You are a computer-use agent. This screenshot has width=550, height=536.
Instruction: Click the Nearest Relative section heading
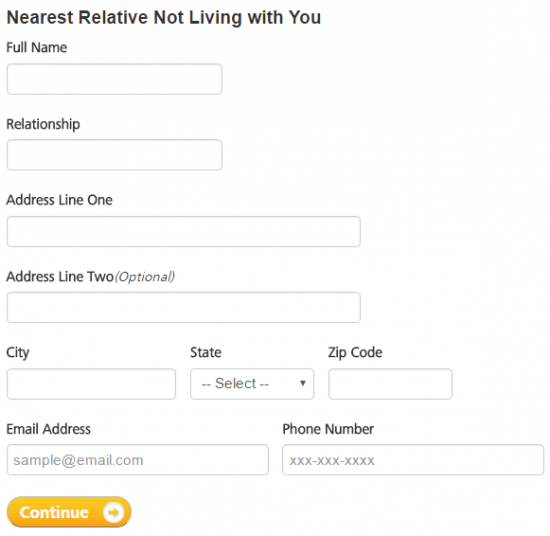164,17
